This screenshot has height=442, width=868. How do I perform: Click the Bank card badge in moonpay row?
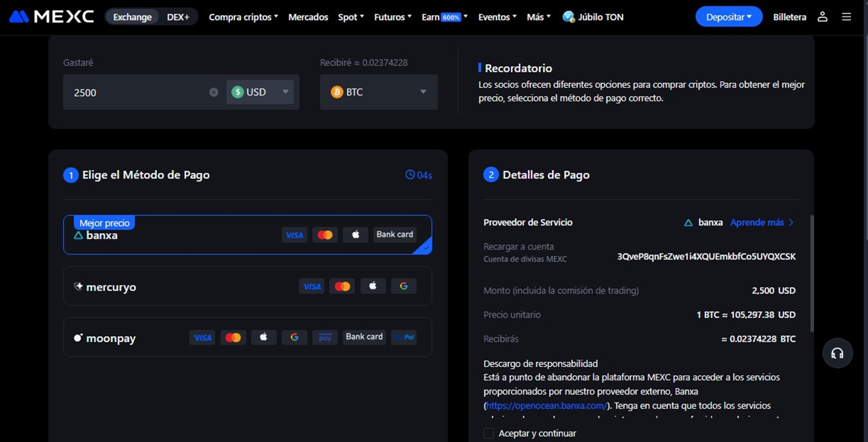[364, 337]
